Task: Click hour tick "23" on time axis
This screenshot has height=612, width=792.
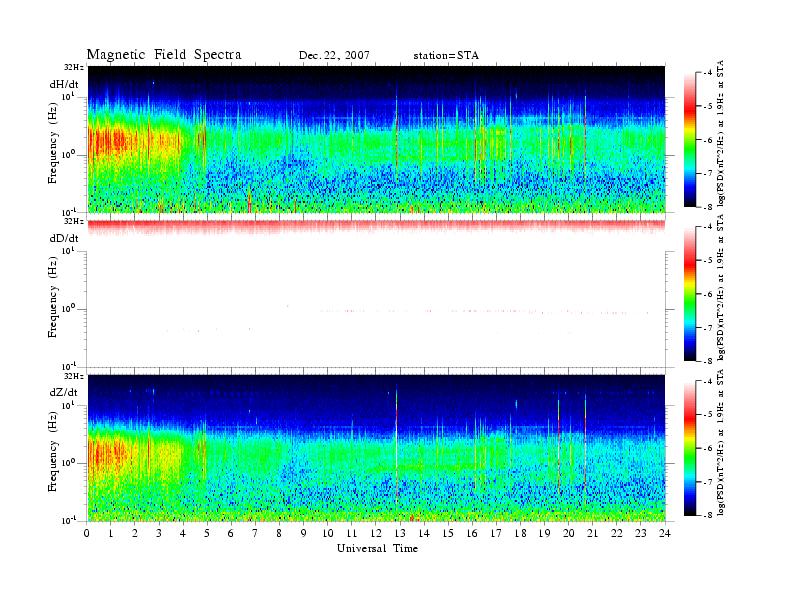Action: pos(641,533)
